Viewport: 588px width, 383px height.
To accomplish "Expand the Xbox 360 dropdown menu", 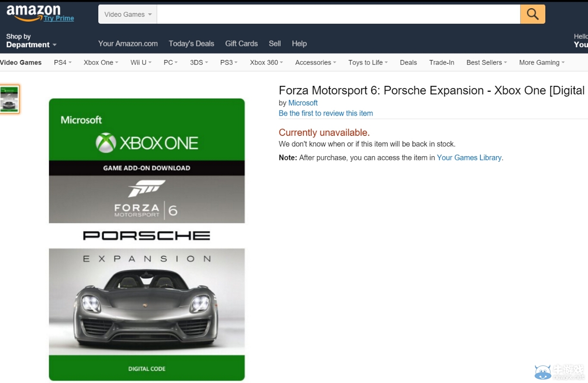I will point(266,63).
